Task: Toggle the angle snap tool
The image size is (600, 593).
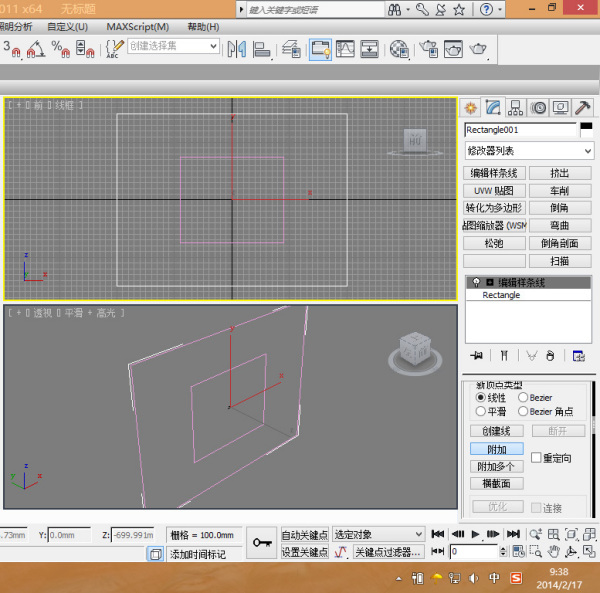Action: point(36,49)
